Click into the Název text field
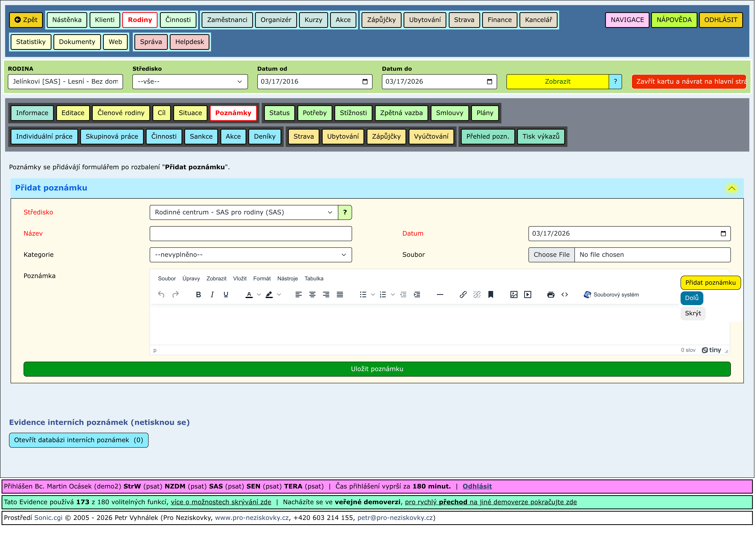 coord(251,234)
